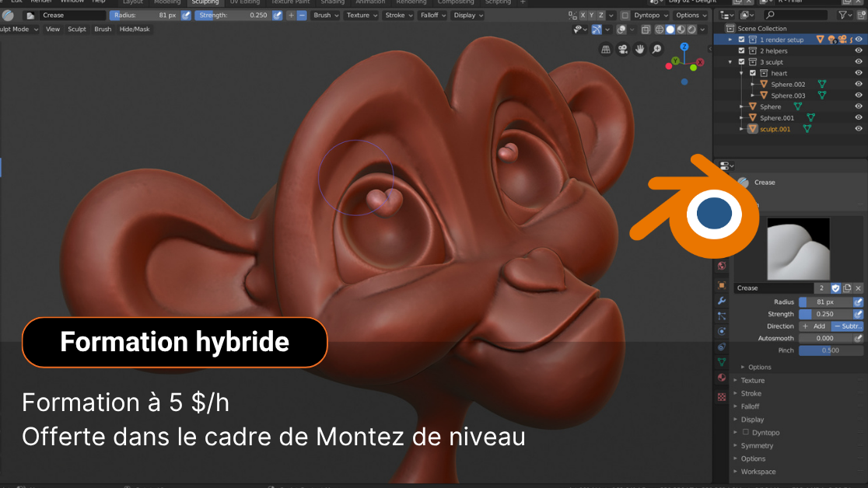The width and height of the screenshot is (868, 488).
Task: Uncheck the 2 helpers collection checkbox
Action: (x=742, y=51)
